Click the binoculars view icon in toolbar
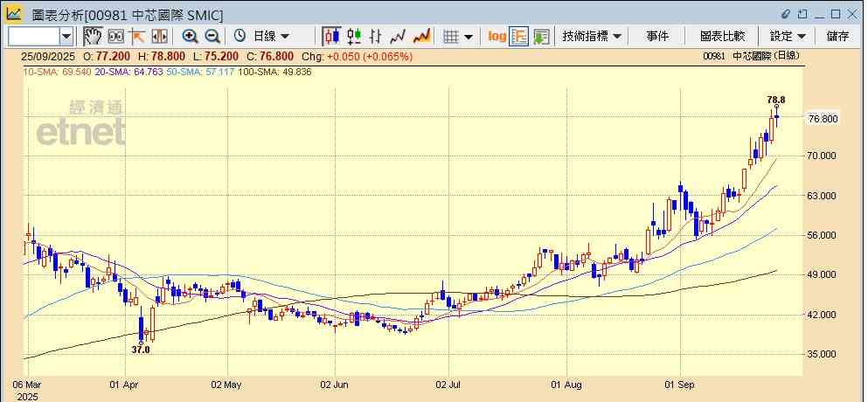 click(115, 37)
